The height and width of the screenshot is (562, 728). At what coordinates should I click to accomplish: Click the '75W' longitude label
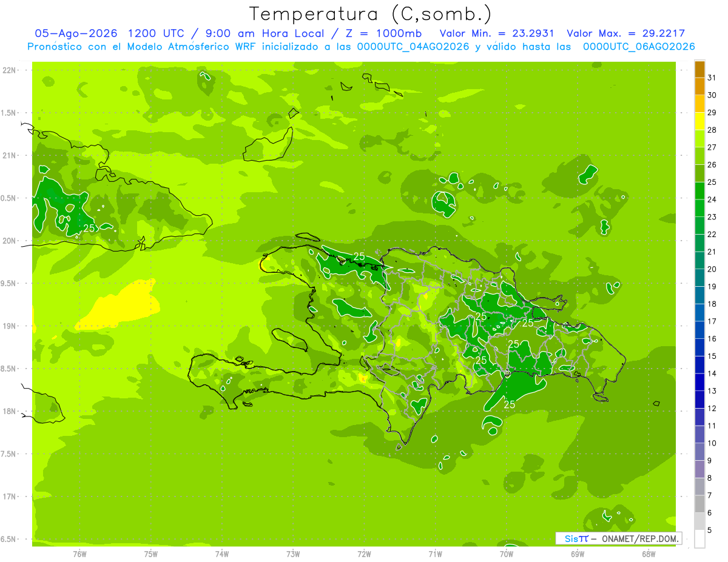tap(151, 554)
